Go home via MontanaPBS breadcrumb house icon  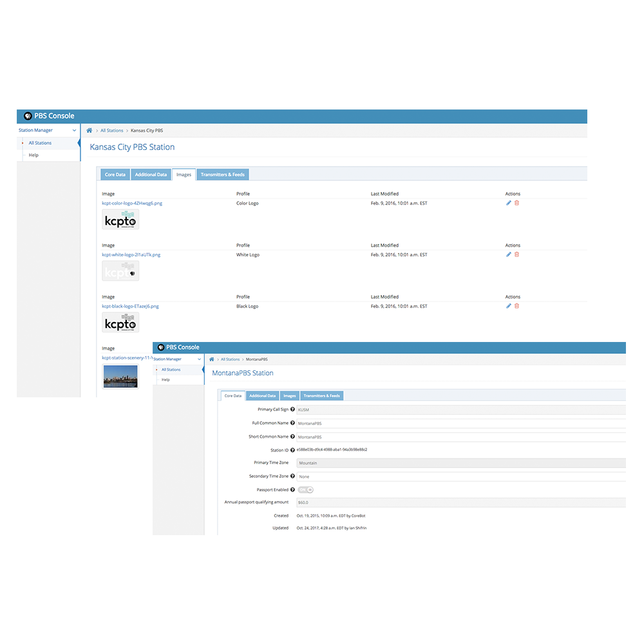point(211,359)
